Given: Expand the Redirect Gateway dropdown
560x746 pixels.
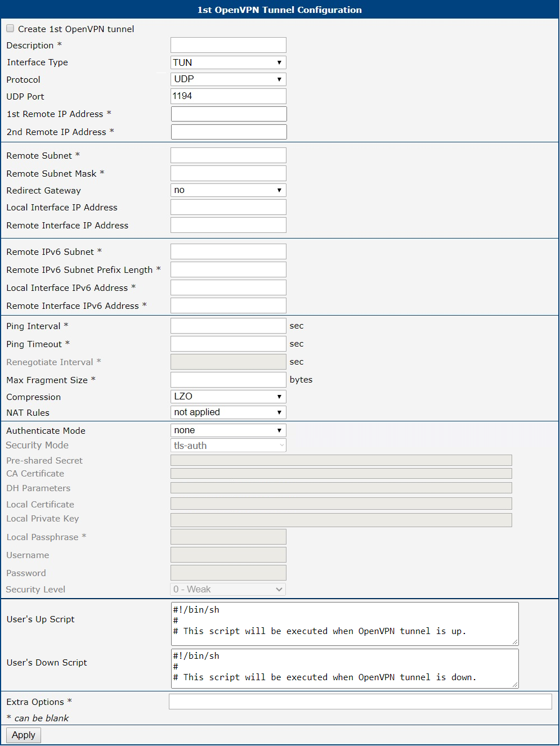Looking at the screenshot, I should 229,190.
